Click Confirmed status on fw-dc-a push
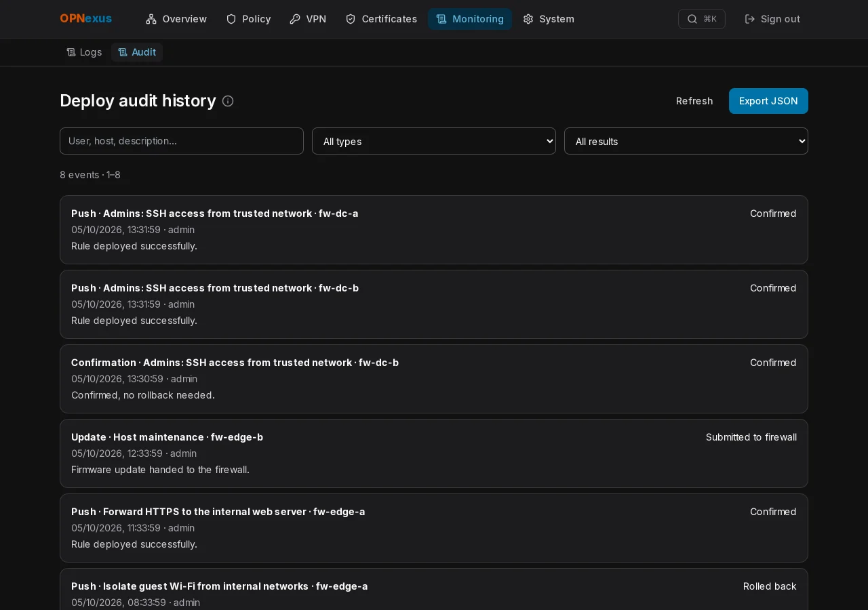868x610 pixels. pos(773,213)
